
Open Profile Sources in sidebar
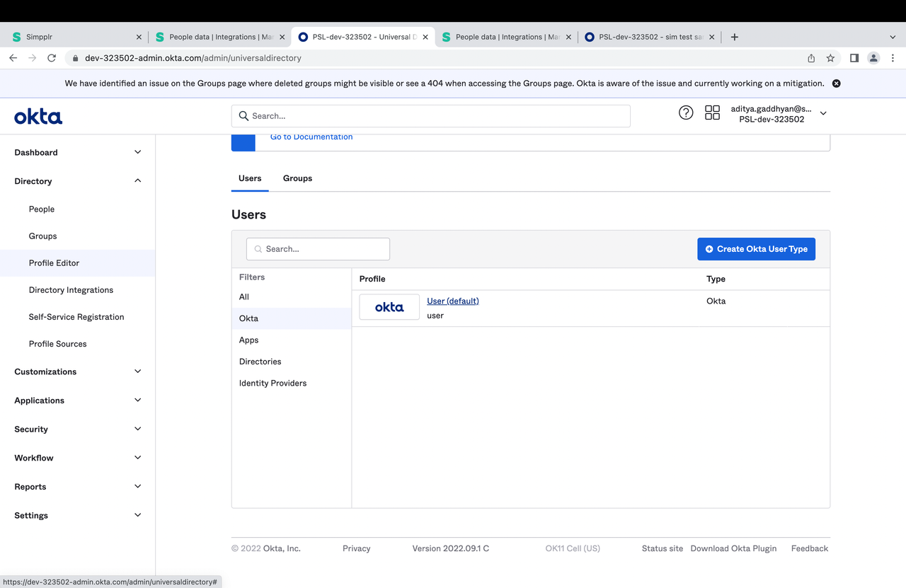(x=58, y=344)
